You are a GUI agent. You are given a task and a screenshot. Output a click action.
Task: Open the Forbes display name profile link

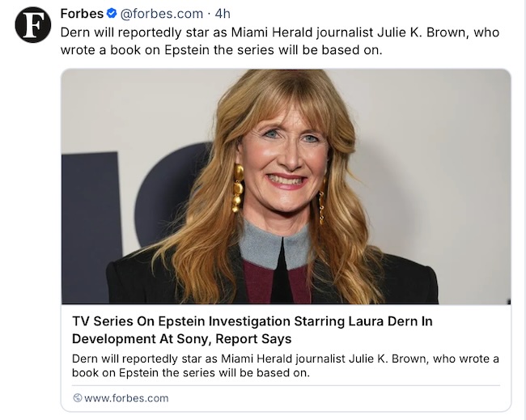(x=82, y=14)
